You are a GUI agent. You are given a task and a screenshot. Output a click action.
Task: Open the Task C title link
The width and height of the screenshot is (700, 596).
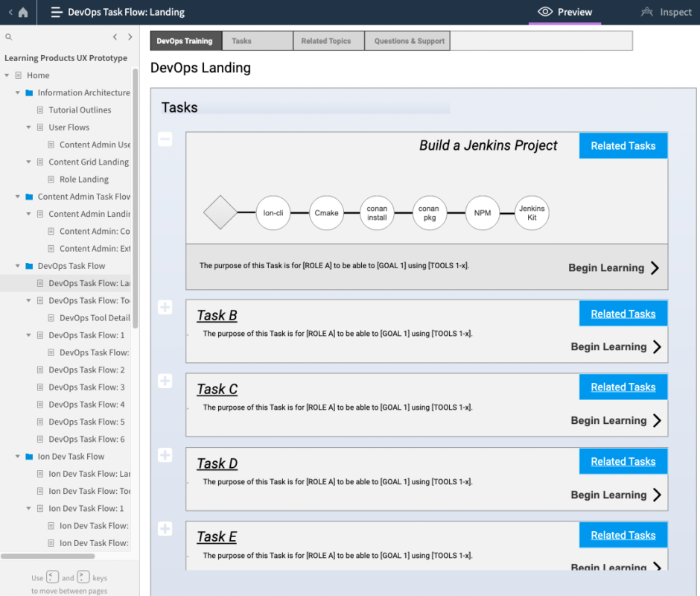(x=217, y=389)
